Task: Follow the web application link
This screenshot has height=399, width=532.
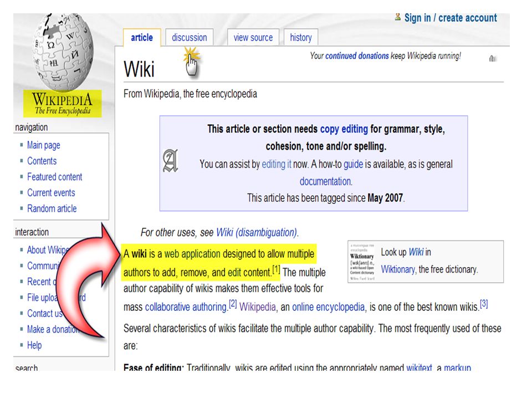Action: click(192, 254)
